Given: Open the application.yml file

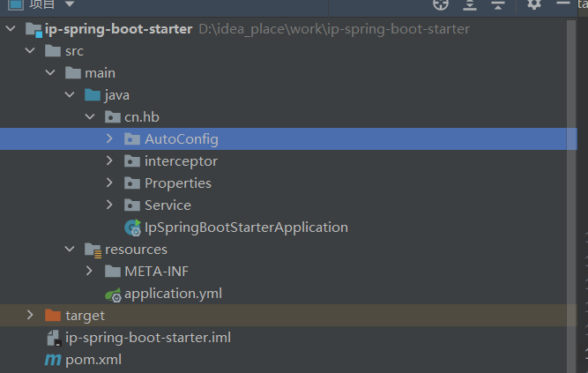Looking at the screenshot, I should pos(174,294).
